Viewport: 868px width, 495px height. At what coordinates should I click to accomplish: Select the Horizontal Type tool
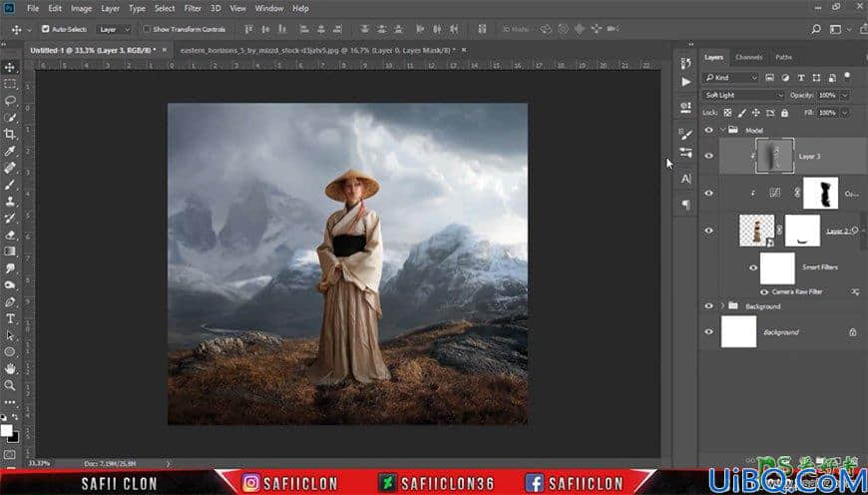pyautogui.click(x=10, y=318)
